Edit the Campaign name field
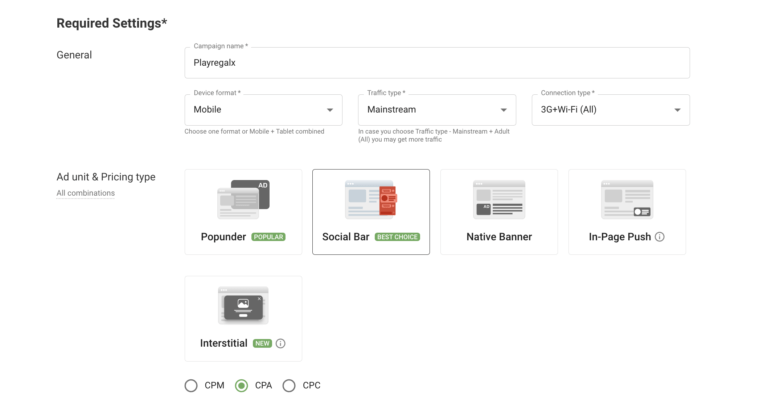780x408 pixels. (x=437, y=62)
